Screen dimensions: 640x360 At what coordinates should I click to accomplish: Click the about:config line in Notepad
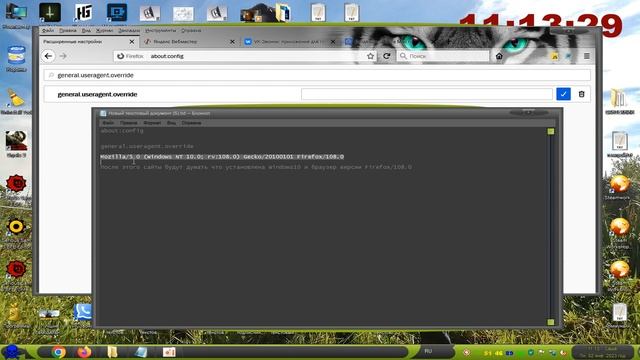[122, 131]
